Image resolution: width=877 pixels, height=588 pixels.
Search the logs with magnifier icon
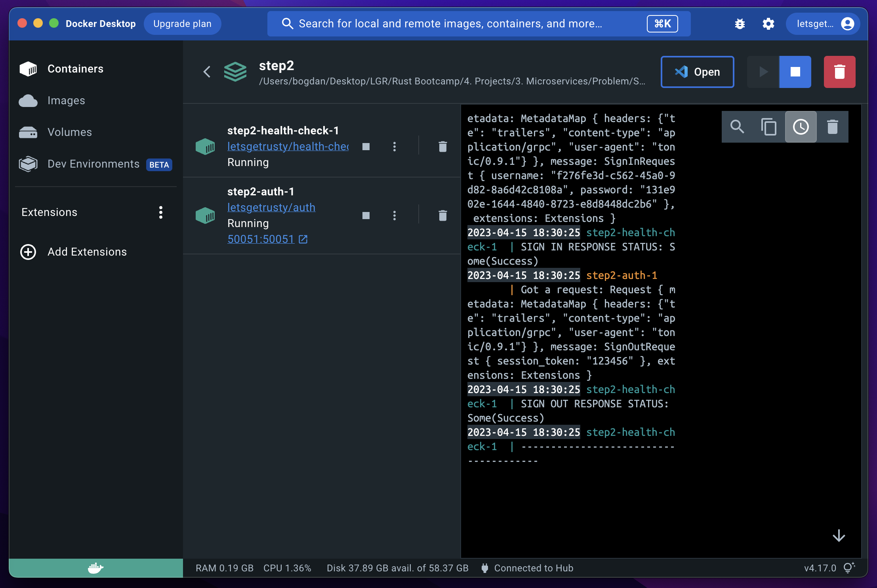pos(737,127)
